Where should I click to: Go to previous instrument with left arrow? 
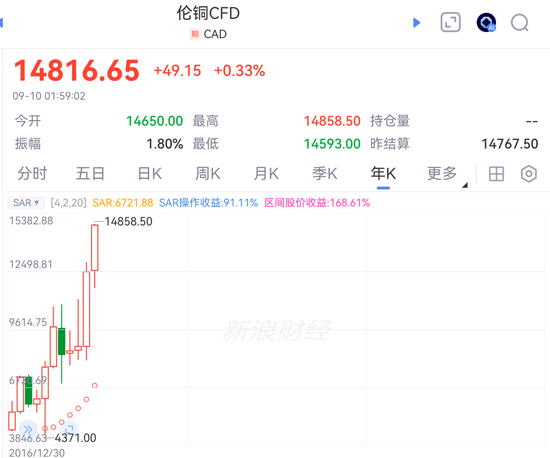[1, 23]
